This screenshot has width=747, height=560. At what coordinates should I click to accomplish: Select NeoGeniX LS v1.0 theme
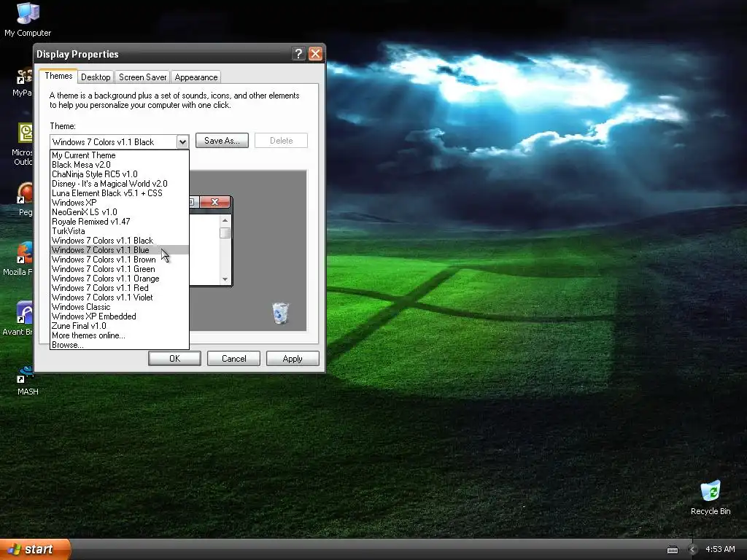(120, 212)
